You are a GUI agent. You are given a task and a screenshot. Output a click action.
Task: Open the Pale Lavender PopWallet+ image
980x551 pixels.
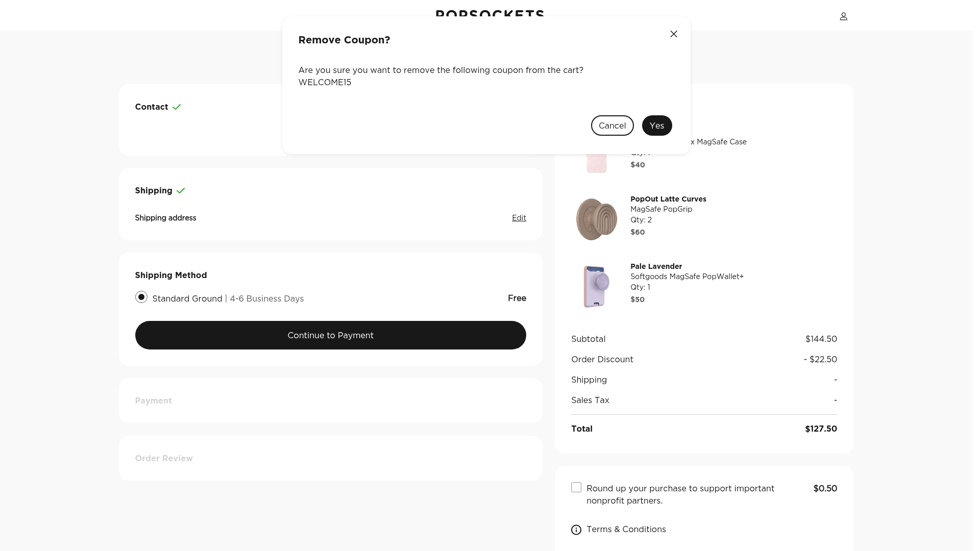(x=596, y=286)
